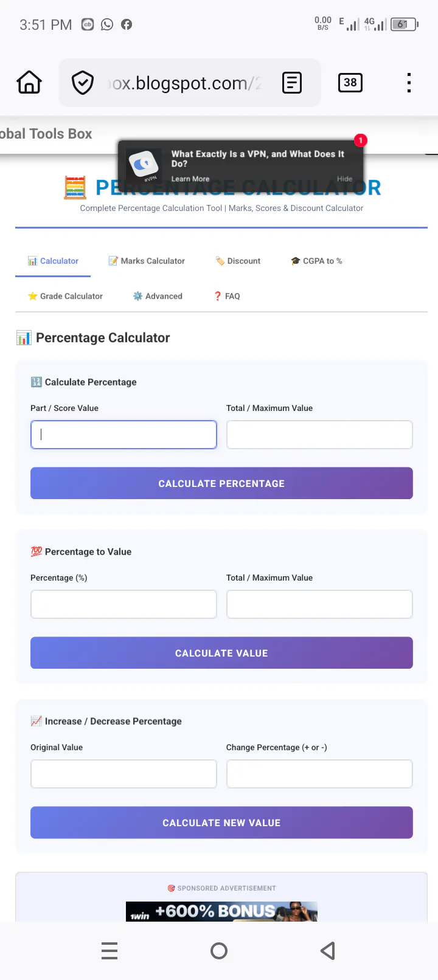Focus the Percentage (%) input field
The height and width of the screenshot is (980, 438).
(x=123, y=604)
